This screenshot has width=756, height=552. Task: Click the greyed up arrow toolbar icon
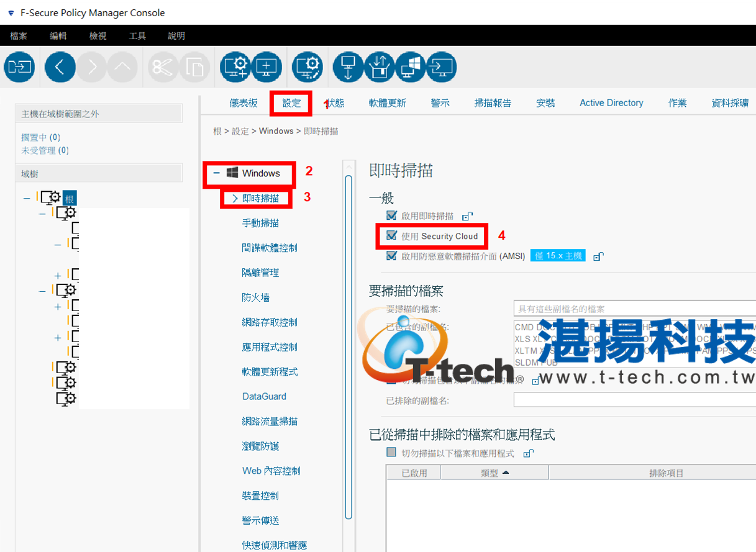coord(123,66)
